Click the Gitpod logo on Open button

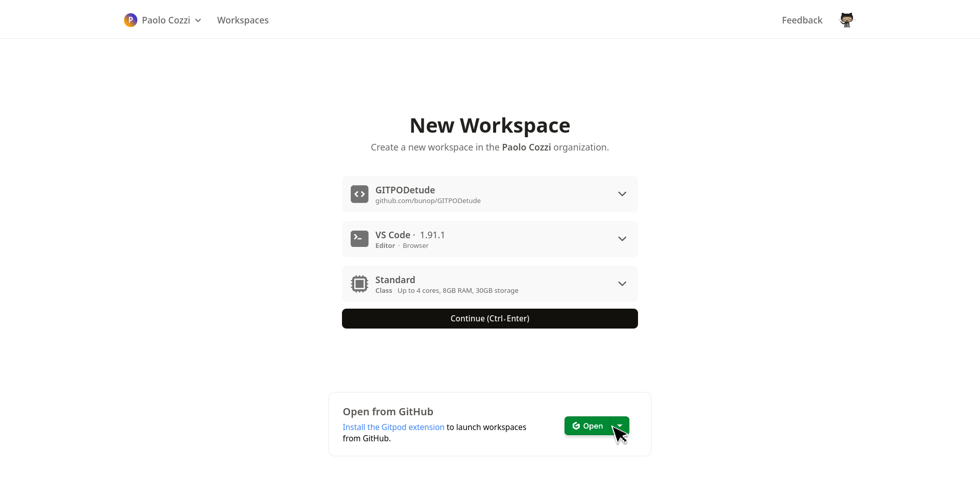pyautogui.click(x=576, y=426)
